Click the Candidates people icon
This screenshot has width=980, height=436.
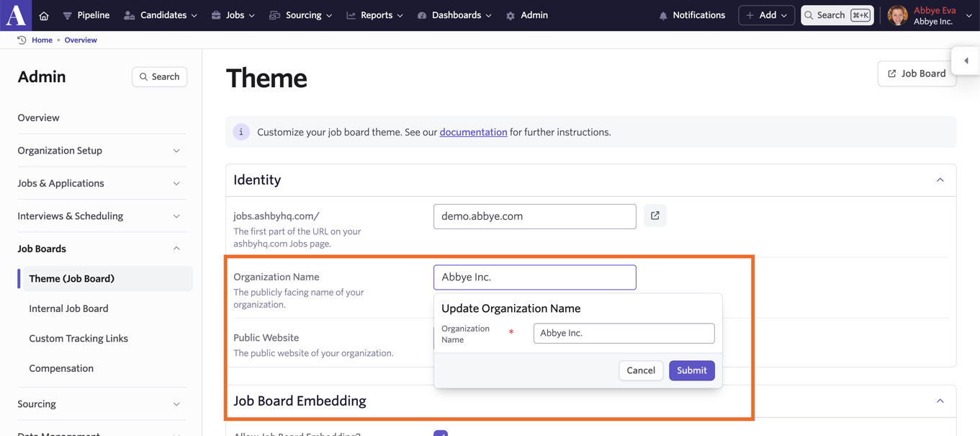[x=127, y=14]
